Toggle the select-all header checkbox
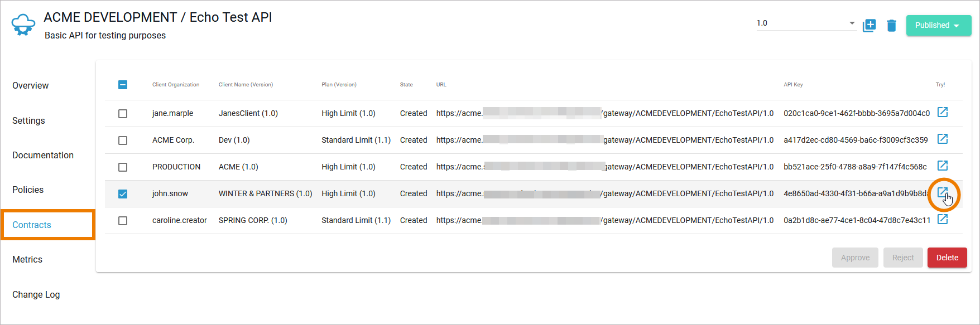980x325 pixels. click(123, 85)
